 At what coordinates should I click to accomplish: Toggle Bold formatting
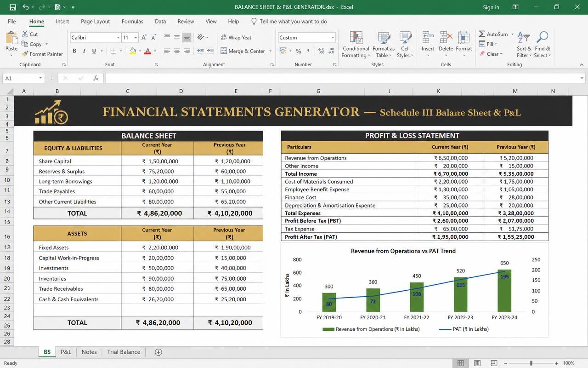(x=74, y=51)
